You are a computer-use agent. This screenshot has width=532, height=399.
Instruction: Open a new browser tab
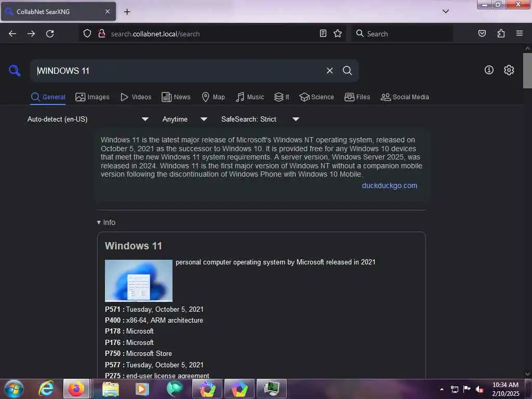(127, 12)
